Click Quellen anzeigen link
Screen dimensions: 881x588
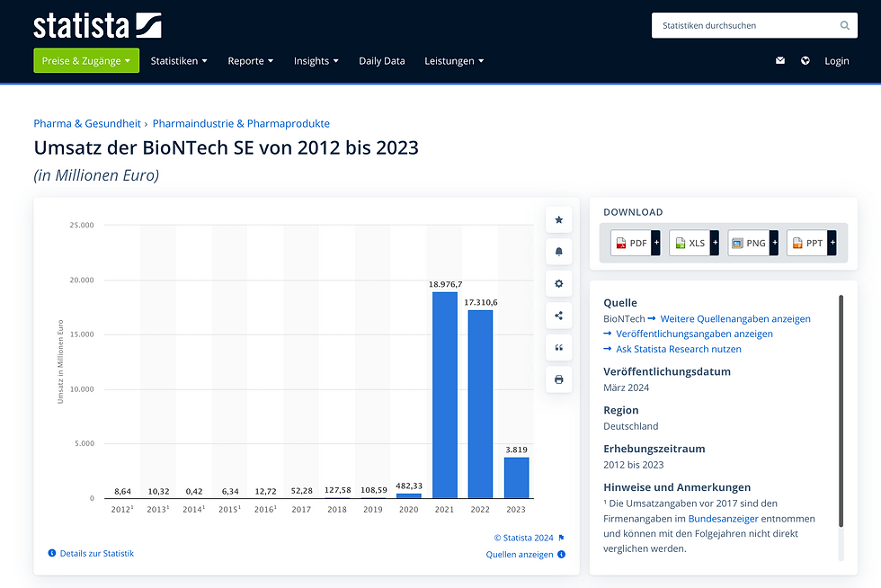(x=520, y=554)
